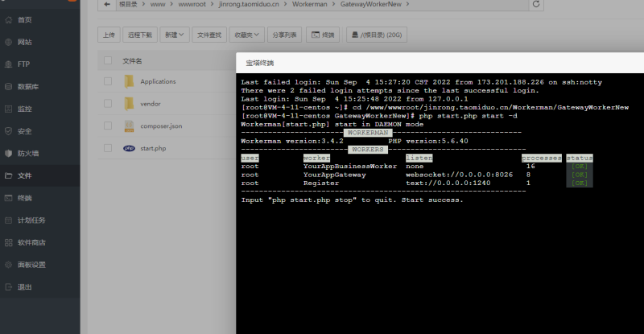Click the YourAppBusinessWorker row in terminal

coord(417,167)
